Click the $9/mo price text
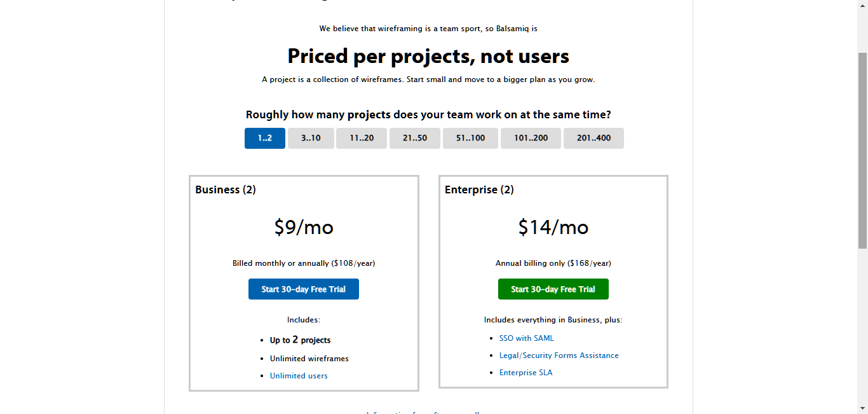Screen dimensions: 868x414 pos(304,227)
